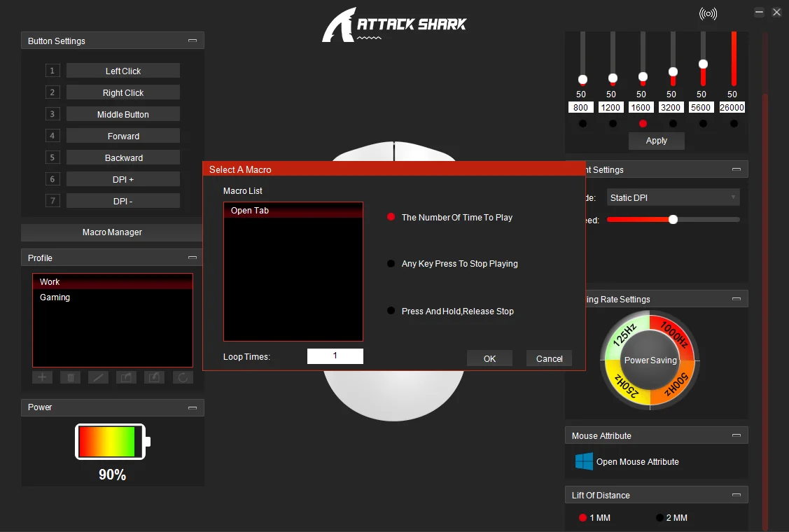Screen dimensions: 789x532
Task: Collapse the Power panel
Action: (x=193, y=407)
